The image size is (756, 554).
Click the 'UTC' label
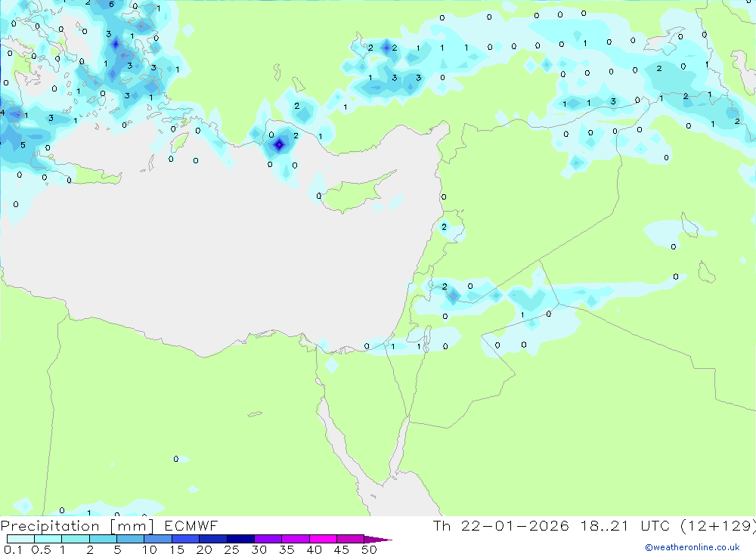pyautogui.click(x=655, y=526)
